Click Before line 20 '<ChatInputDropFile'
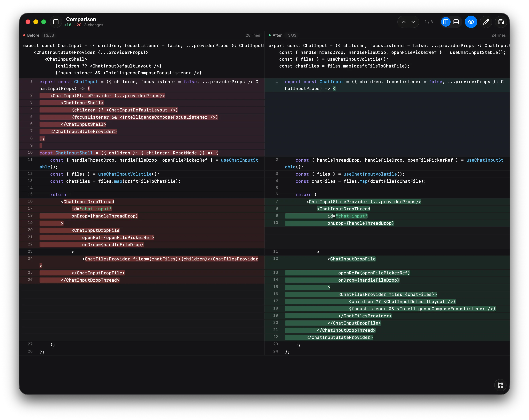 point(95,230)
